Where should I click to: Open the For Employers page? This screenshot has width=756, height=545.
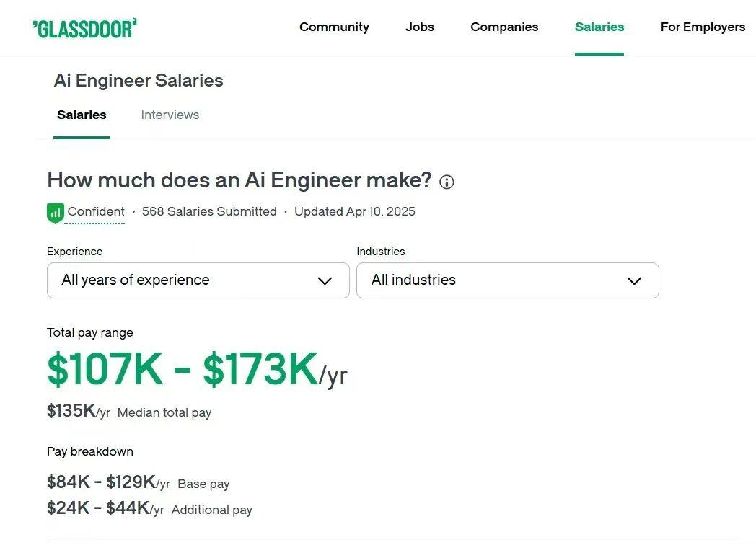pos(703,27)
